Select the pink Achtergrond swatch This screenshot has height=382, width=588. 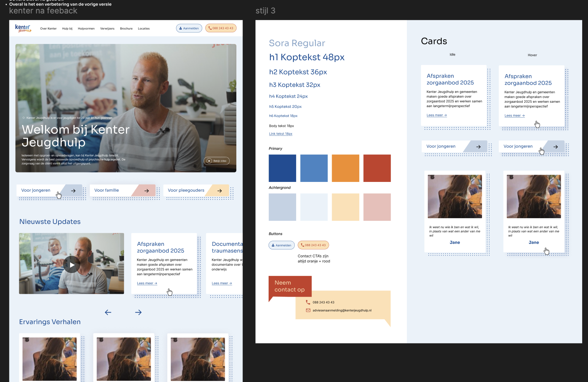click(377, 207)
